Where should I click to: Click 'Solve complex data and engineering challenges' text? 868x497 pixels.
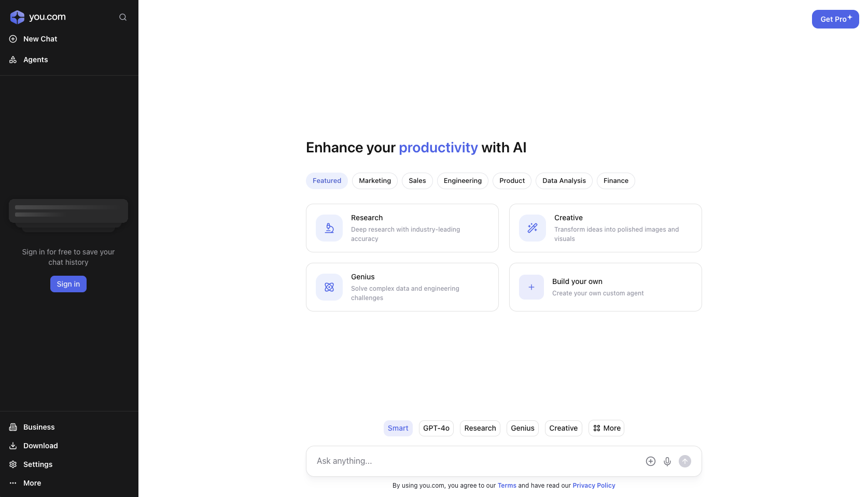pyautogui.click(x=405, y=293)
